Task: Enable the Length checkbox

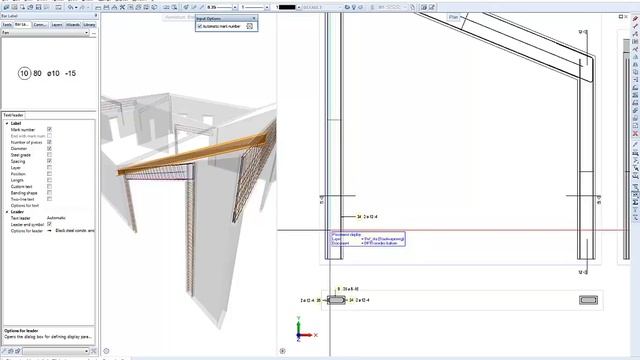Action: [49, 180]
